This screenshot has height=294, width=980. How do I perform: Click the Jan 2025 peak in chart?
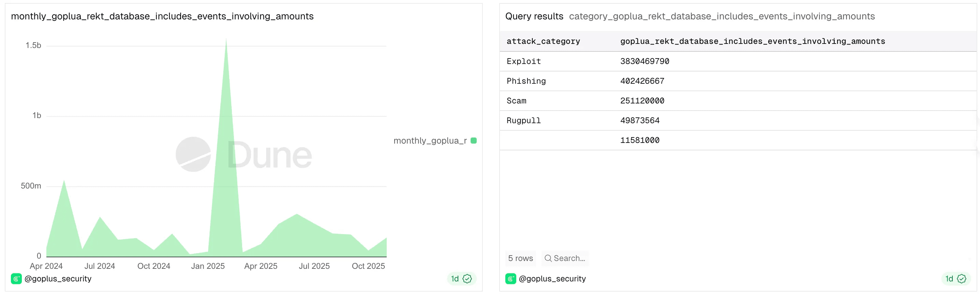click(x=226, y=42)
